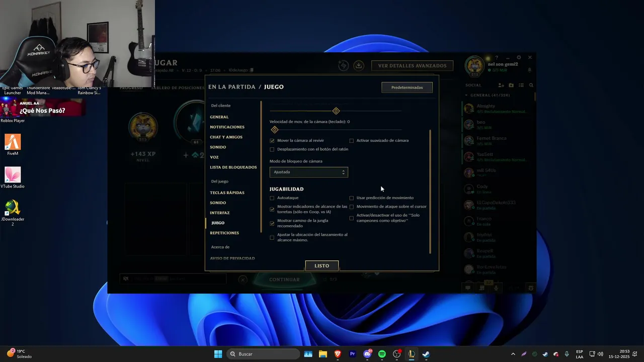Select friend Fernet Branca in friends list

pos(498,140)
